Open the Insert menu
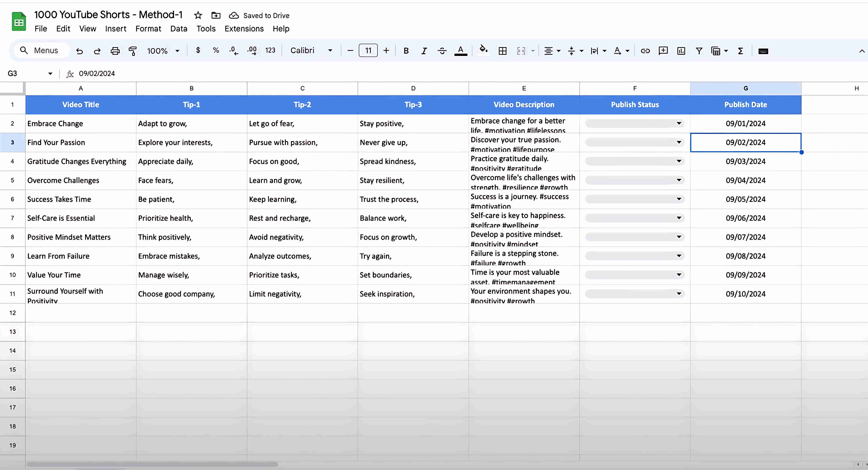 (116, 29)
